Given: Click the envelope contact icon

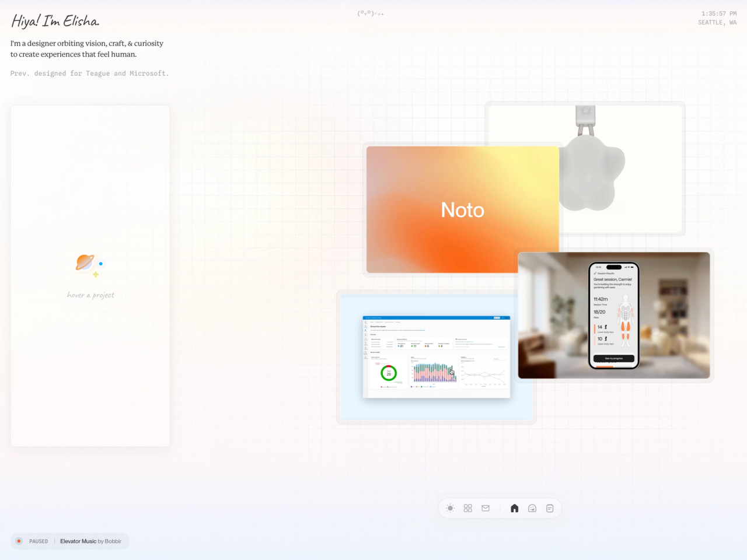Looking at the screenshot, I should click(486, 508).
